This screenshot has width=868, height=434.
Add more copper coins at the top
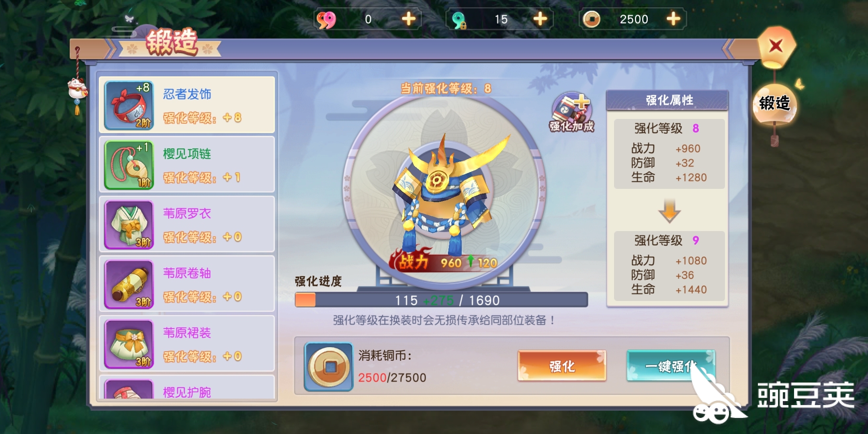(674, 19)
